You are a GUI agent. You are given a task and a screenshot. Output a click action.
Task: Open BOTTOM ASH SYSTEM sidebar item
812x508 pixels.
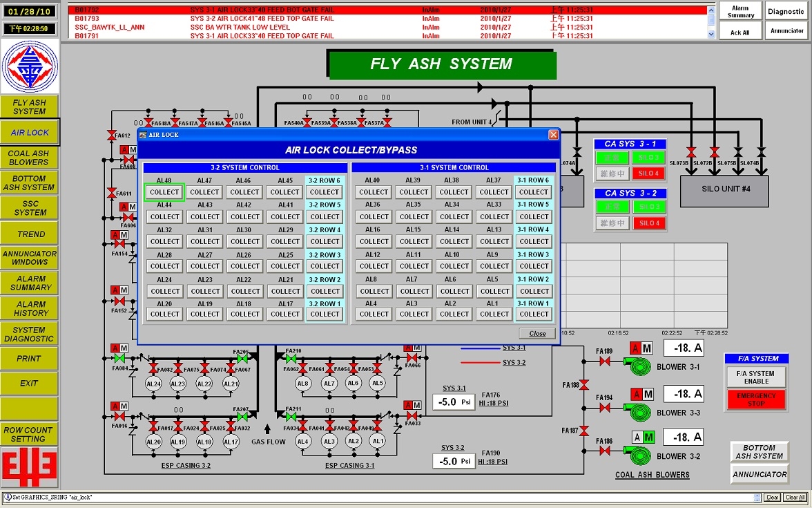click(30, 182)
